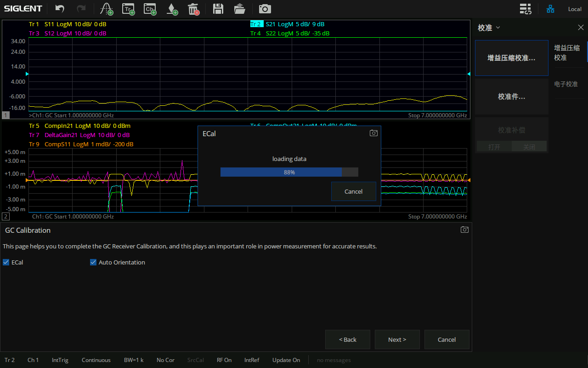588x368 pixels.
Task: Open the recall file folder icon
Action: [x=239, y=9]
